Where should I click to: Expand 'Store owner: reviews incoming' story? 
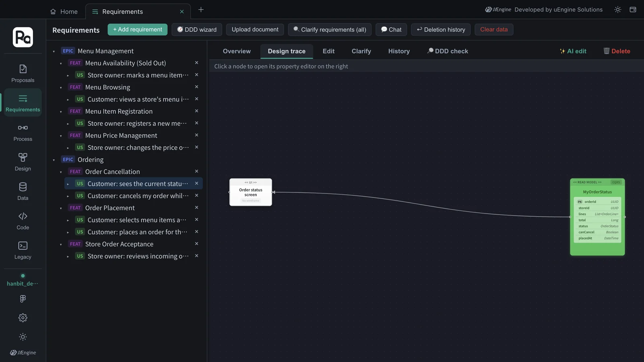pos(68,257)
